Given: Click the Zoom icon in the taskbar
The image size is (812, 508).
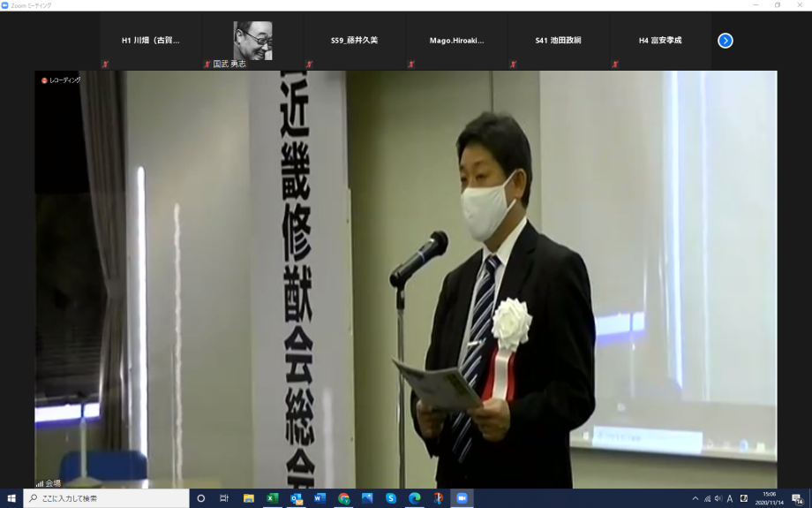Looking at the screenshot, I should pyautogui.click(x=461, y=498).
